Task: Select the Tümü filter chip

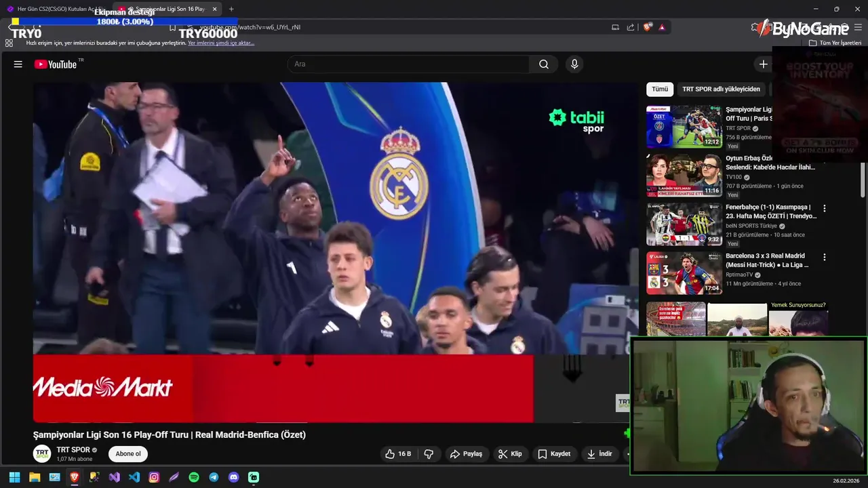Action: coord(660,89)
